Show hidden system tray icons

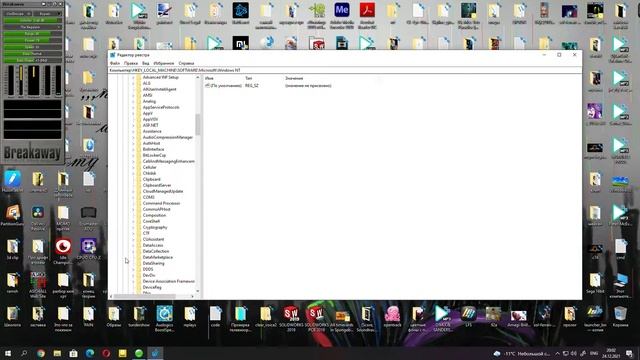click(557, 353)
